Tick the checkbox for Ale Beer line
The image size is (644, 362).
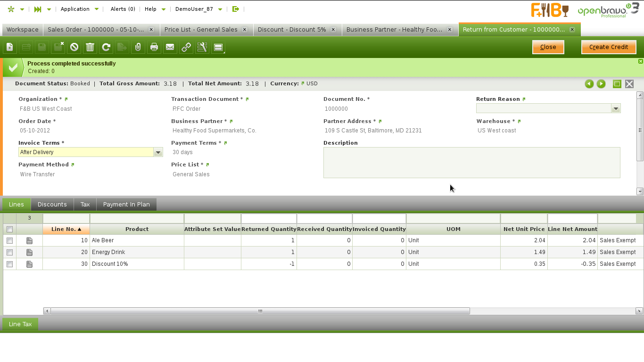click(x=9, y=240)
